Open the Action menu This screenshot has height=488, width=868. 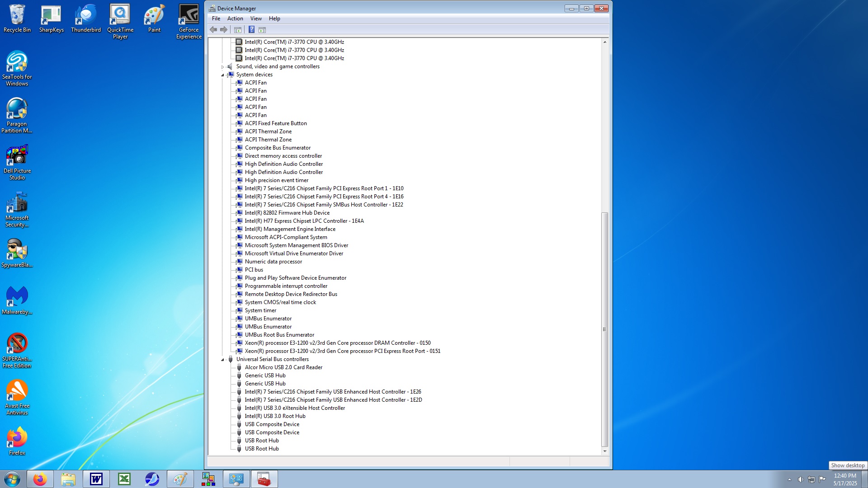tap(235, 19)
